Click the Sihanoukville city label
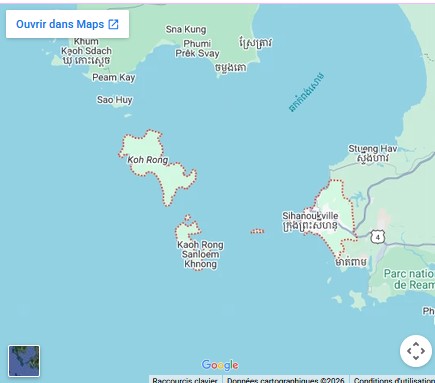Screen dimensions: 435x383 click(x=310, y=221)
